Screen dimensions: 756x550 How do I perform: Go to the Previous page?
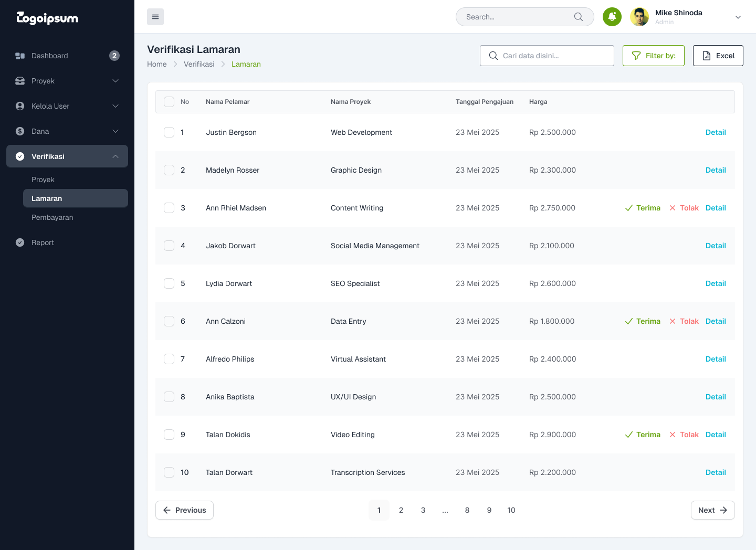184,510
